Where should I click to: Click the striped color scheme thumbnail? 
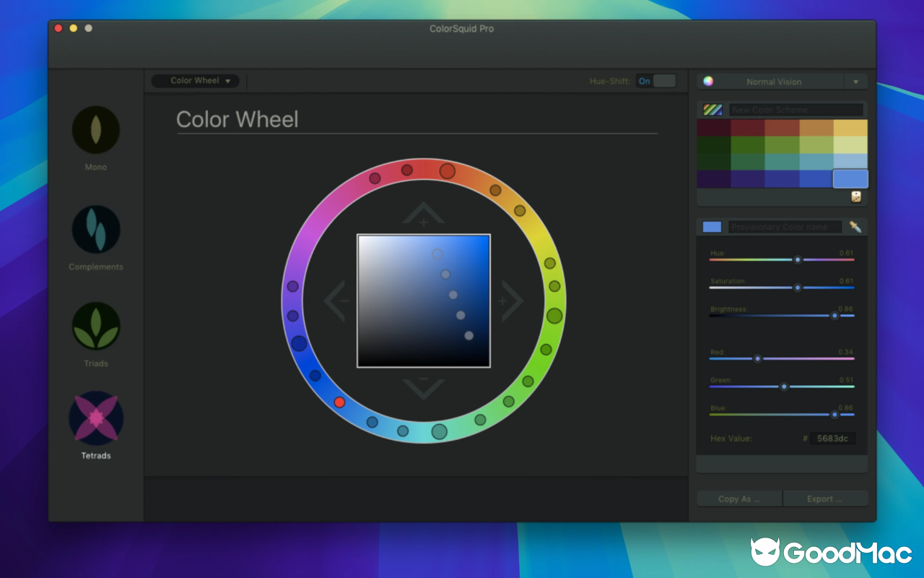pyautogui.click(x=712, y=109)
